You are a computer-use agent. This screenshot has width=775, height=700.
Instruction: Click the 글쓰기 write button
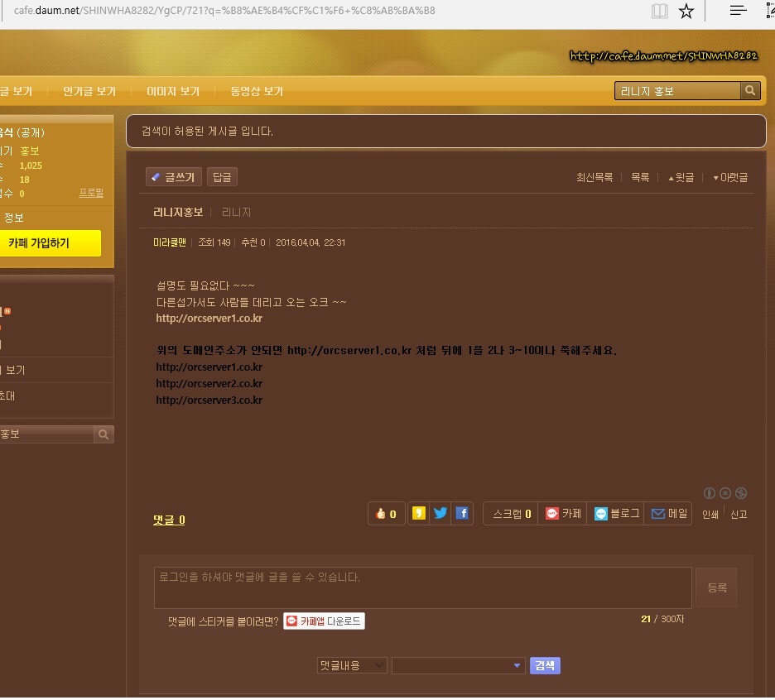[x=173, y=177]
